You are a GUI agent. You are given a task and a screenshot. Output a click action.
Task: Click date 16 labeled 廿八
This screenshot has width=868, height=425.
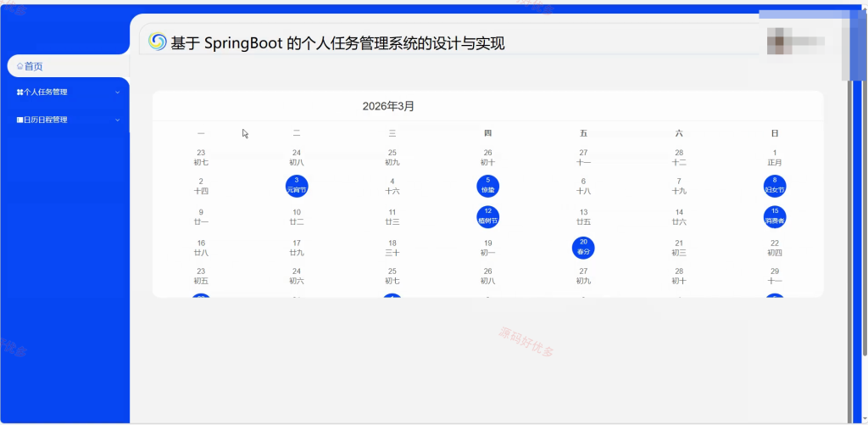(201, 248)
